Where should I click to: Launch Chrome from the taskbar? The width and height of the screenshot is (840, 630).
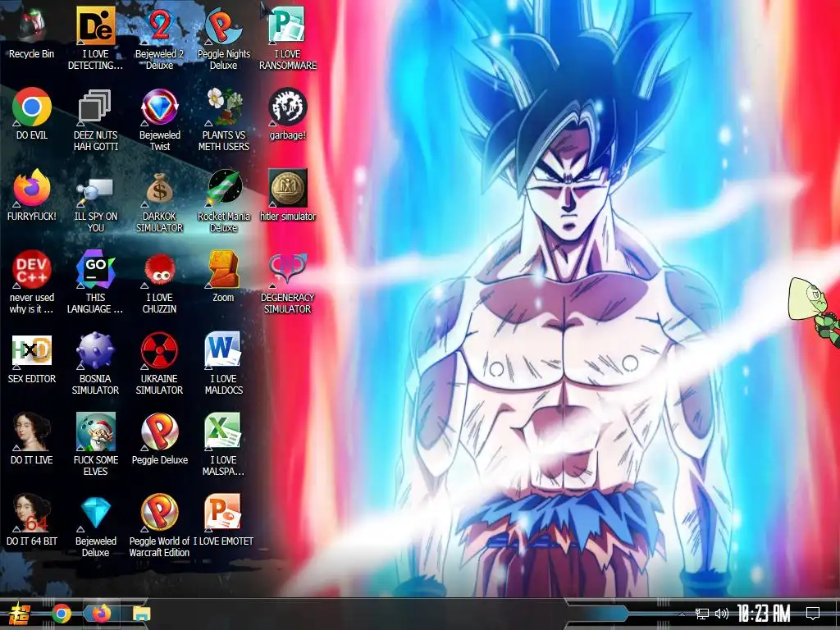(61, 614)
